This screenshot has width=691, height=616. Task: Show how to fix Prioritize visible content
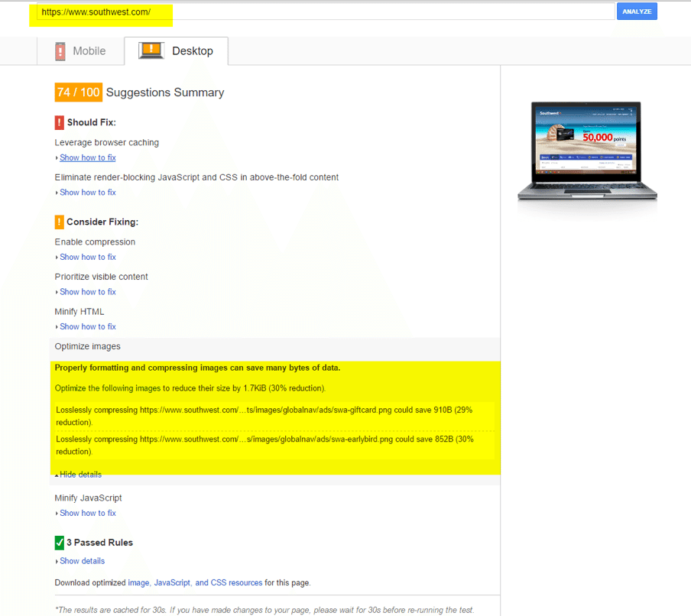click(87, 292)
